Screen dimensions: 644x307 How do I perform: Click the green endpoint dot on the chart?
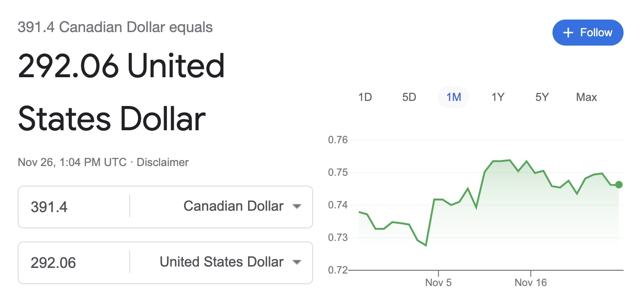tap(618, 185)
